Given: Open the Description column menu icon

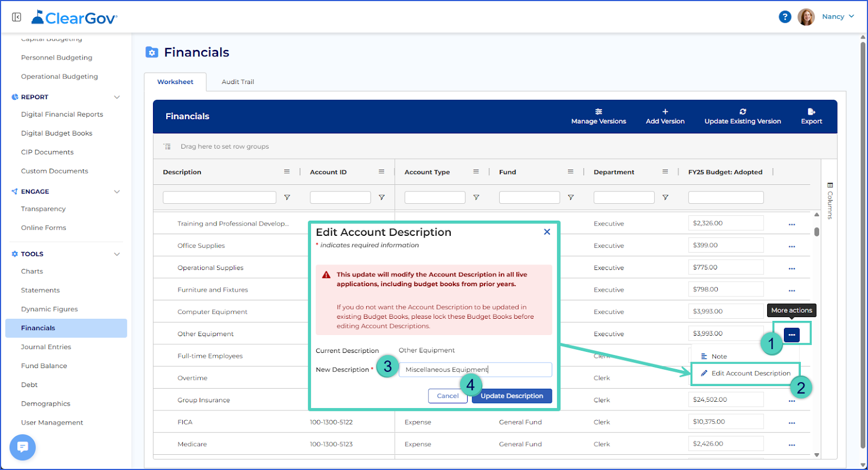Looking at the screenshot, I should click(287, 172).
